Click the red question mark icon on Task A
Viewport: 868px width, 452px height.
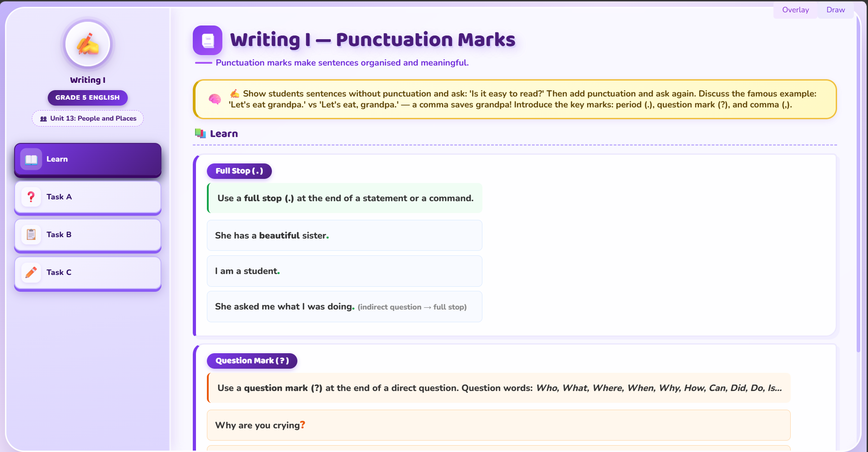(31, 197)
